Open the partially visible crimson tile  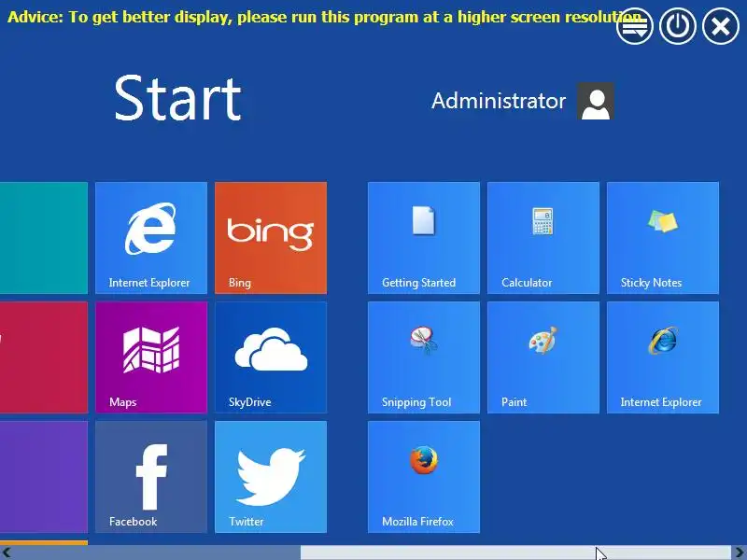[44, 357]
